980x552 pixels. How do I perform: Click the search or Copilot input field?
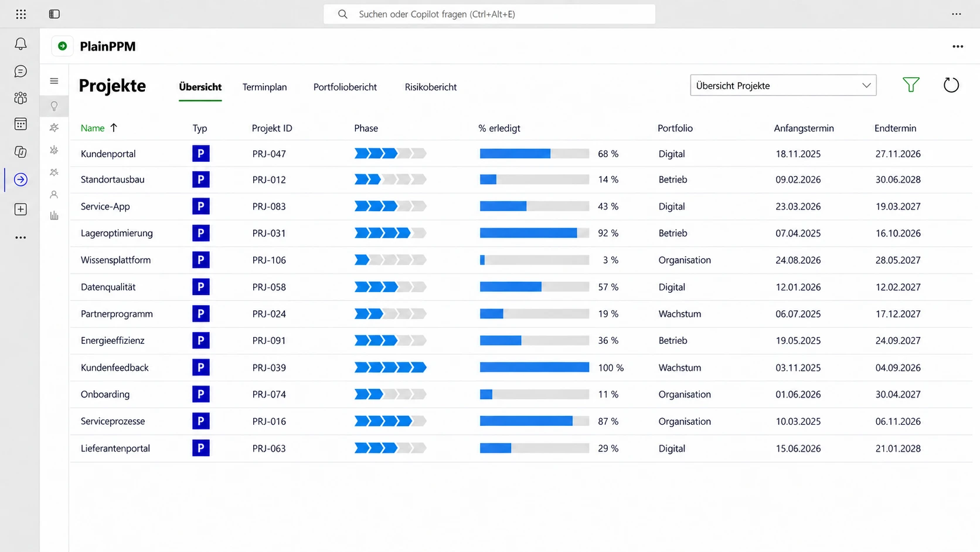pyautogui.click(x=489, y=14)
